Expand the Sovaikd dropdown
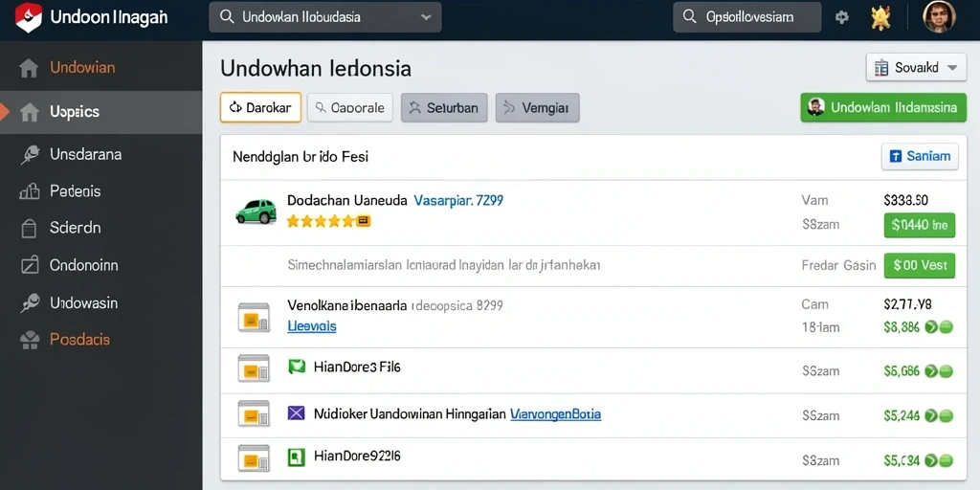Image resolution: width=980 pixels, height=490 pixels. click(916, 68)
